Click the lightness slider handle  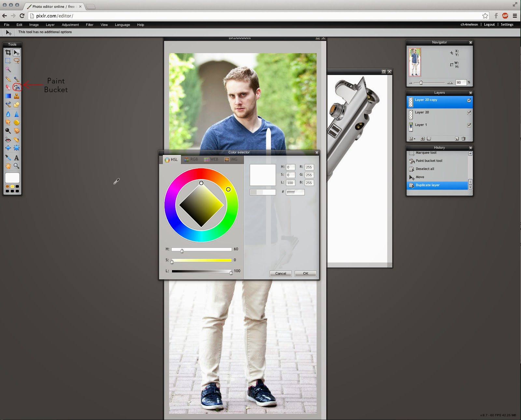(x=231, y=273)
